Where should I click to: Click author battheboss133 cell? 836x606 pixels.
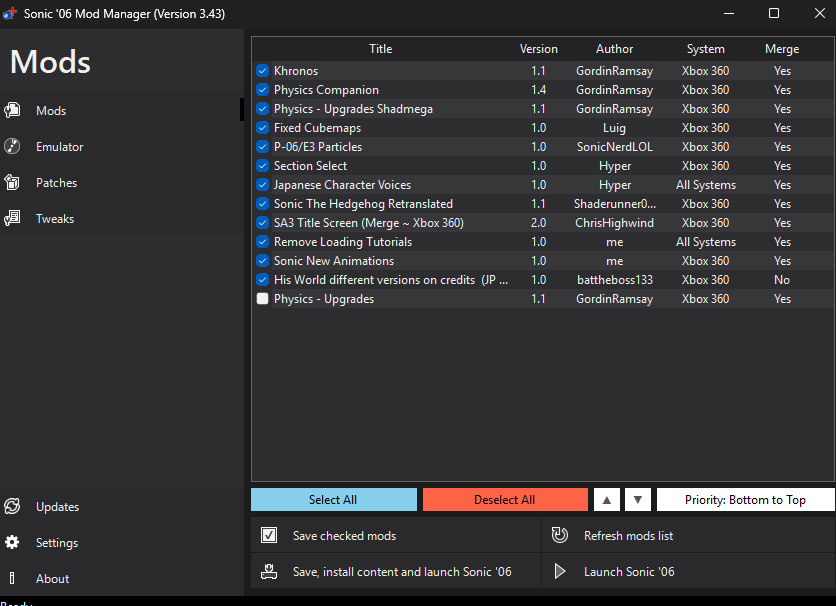point(614,280)
